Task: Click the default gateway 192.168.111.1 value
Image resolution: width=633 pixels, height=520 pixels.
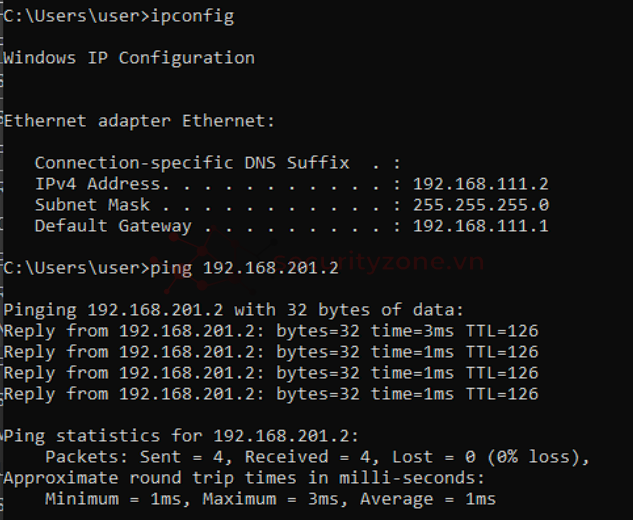Action: 481,226
